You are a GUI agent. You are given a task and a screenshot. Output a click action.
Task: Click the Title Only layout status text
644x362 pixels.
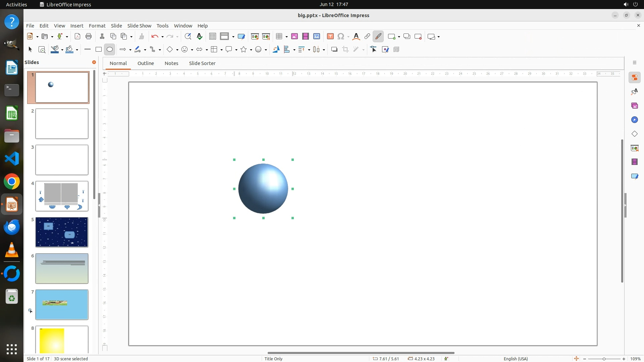(x=273, y=359)
